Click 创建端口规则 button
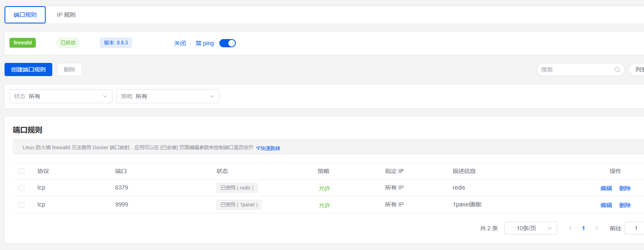This screenshot has height=250, width=644. (x=28, y=69)
